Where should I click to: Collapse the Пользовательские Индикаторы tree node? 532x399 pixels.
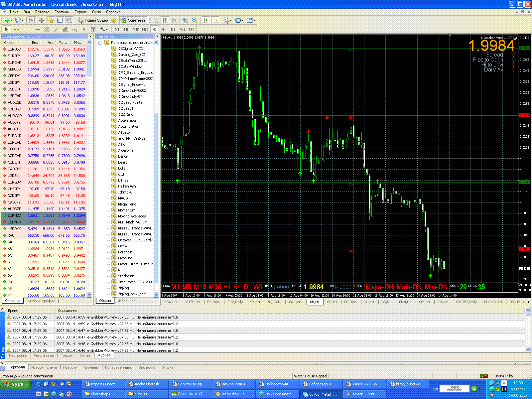(x=99, y=43)
